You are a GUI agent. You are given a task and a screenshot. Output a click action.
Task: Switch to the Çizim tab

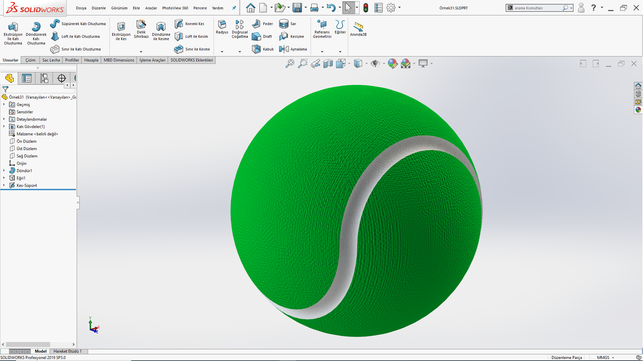coord(30,60)
